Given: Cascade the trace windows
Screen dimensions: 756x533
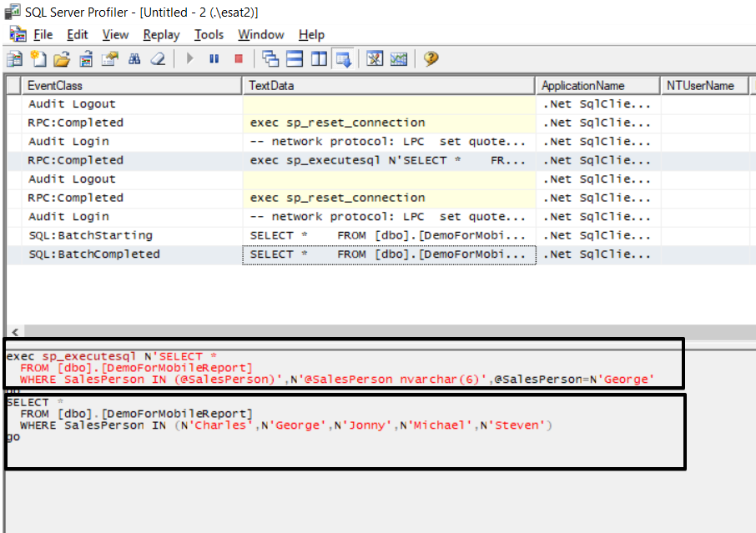Looking at the screenshot, I should pos(270,58).
